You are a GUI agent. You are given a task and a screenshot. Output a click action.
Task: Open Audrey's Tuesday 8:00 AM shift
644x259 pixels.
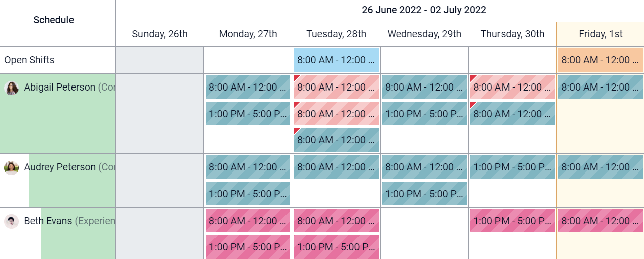(x=336, y=167)
